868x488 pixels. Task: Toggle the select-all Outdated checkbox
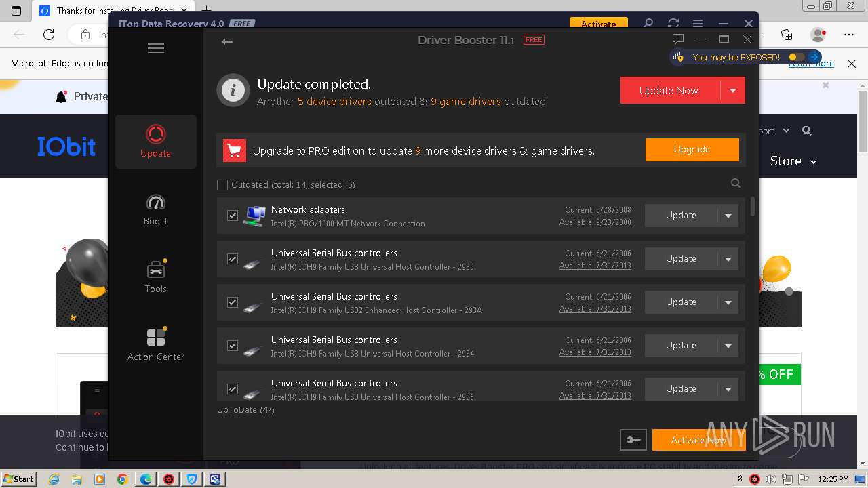point(222,184)
